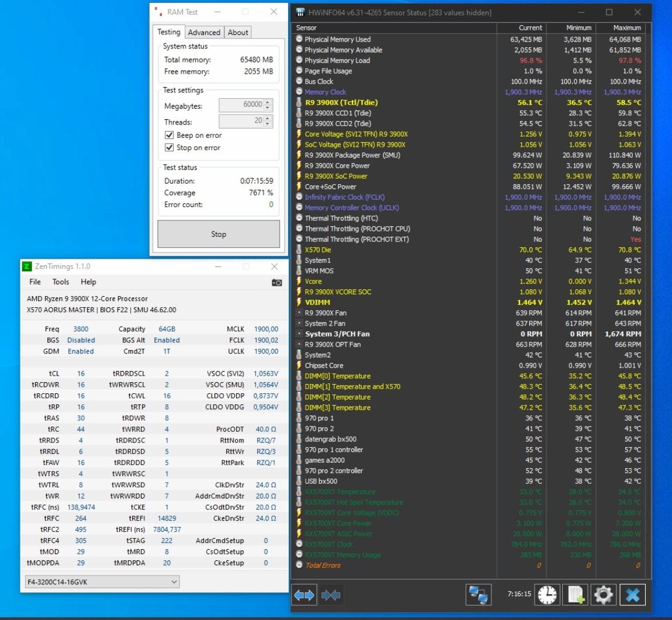
Task: Select the Memory Clock sensor row
Action: pos(469,92)
